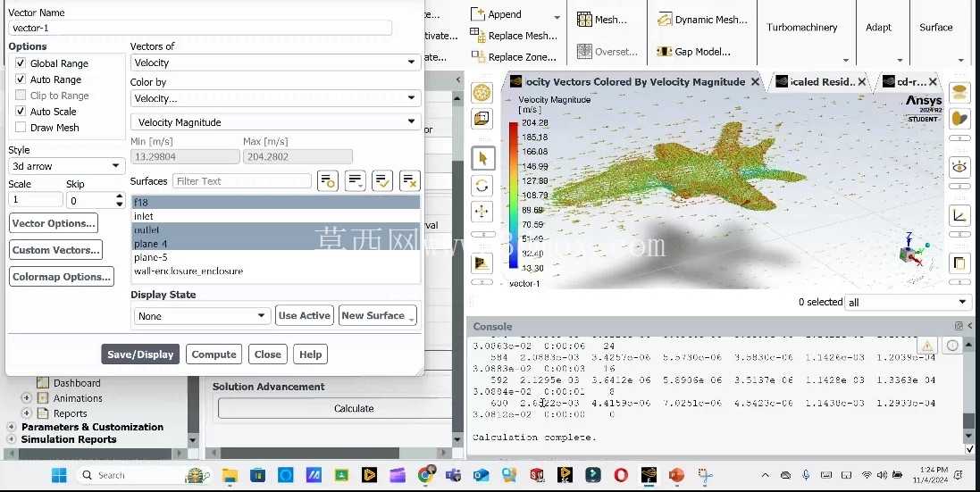Open Opera browser from the taskbar
980x492 pixels.
(x=621, y=475)
